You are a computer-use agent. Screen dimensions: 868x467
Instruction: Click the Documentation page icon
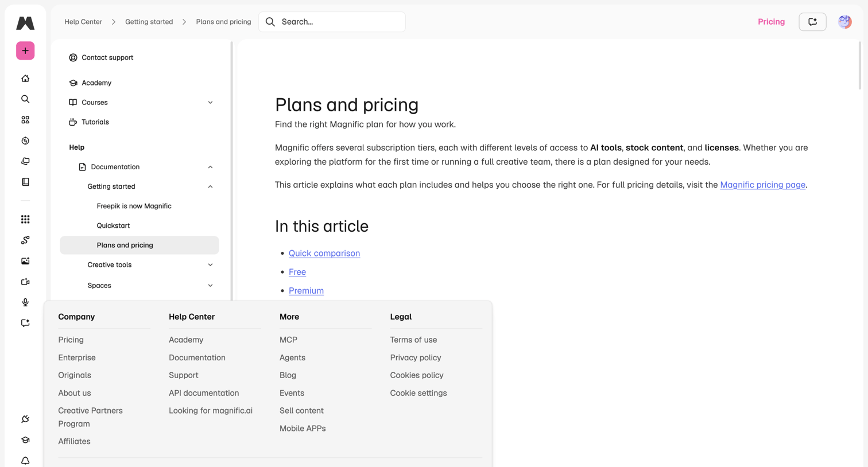coord(82,167)
